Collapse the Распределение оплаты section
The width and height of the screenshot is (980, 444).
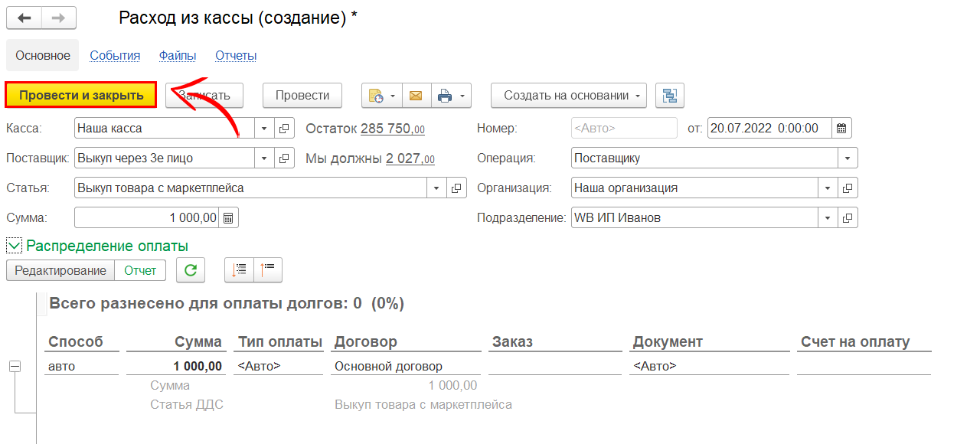click(x=14, y=246)
